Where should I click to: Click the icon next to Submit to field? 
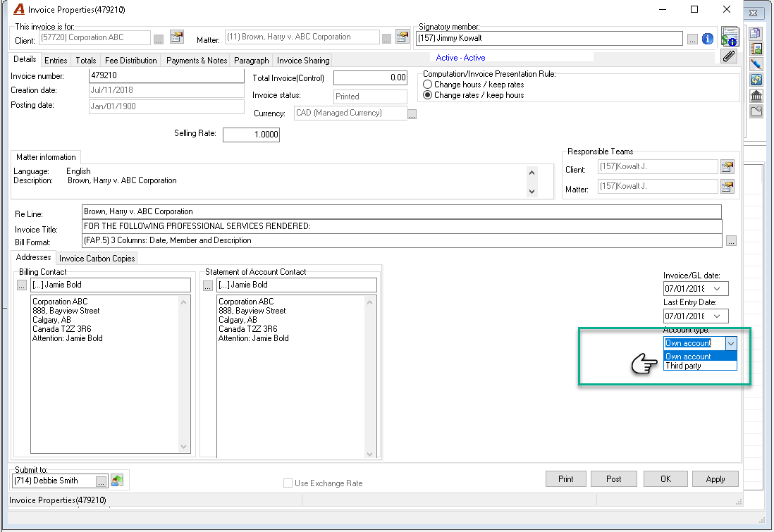pyautogui.click(x=117, y=480)
